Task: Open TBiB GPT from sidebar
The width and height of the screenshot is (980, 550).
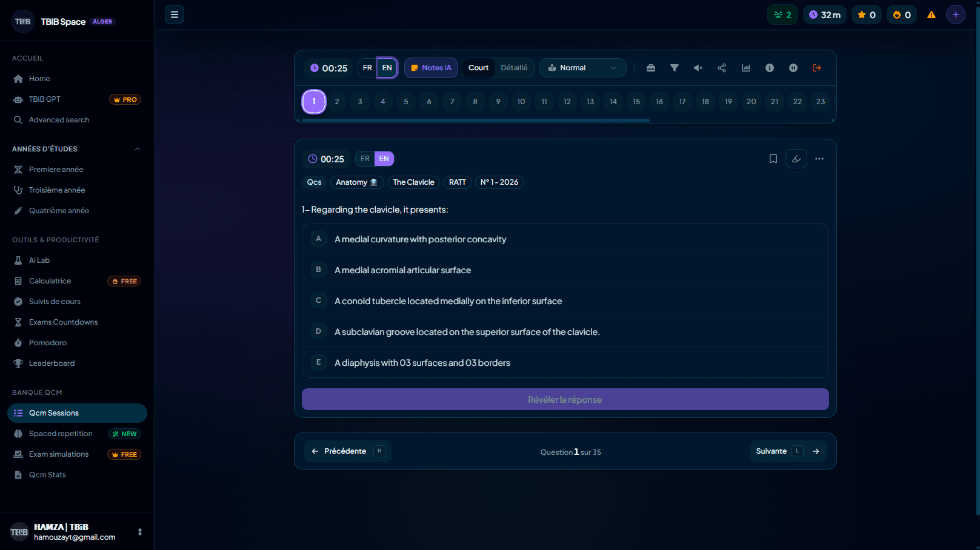Action: [77, 99]
